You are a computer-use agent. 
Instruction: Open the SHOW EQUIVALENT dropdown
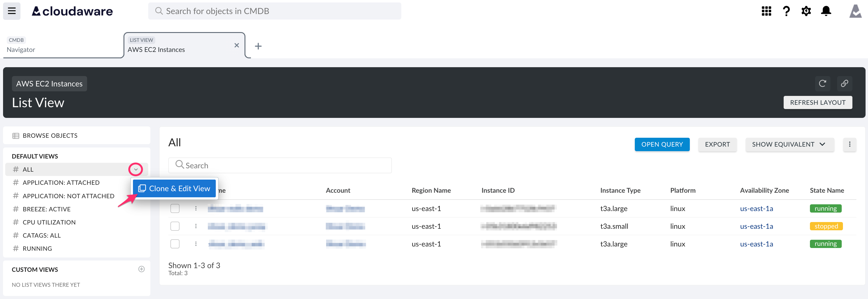click(789, 144)
